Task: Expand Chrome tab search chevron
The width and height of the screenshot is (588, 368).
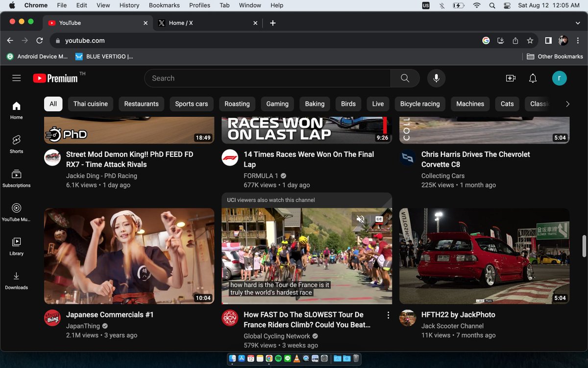Action: pos(578,23)
